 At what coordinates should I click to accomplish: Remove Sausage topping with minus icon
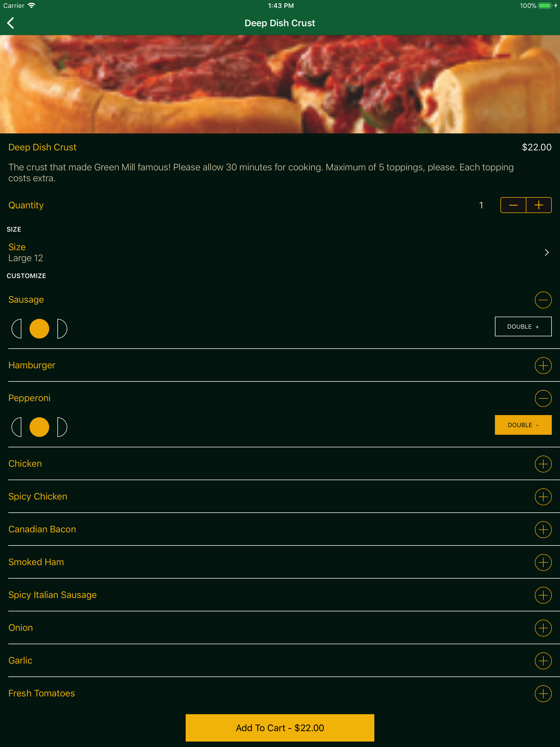pos(543,300)
